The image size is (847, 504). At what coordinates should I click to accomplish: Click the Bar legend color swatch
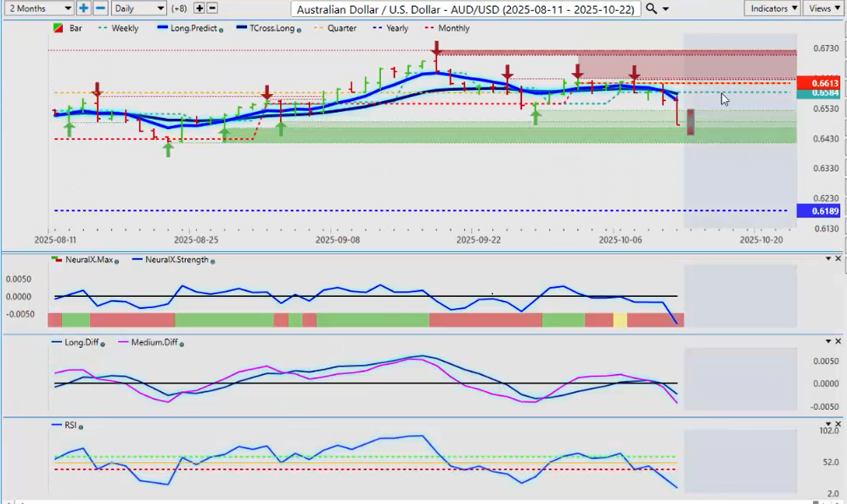[x=57, y=29]
